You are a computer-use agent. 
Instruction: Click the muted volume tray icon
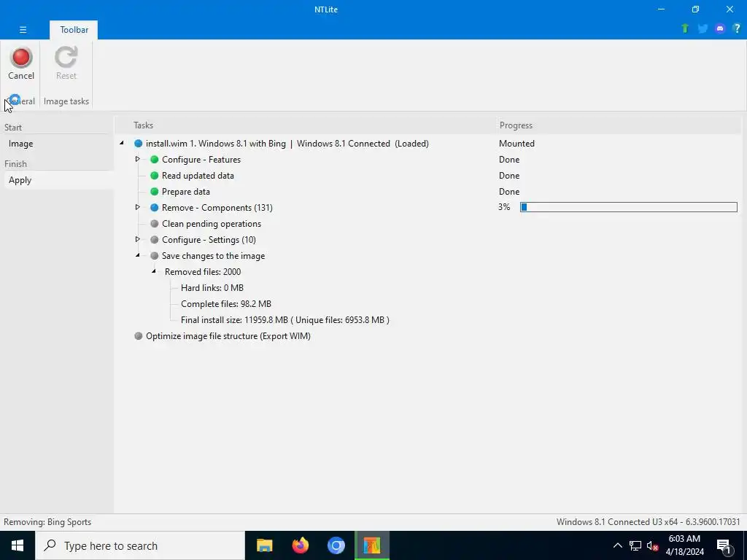click(652, 545)
